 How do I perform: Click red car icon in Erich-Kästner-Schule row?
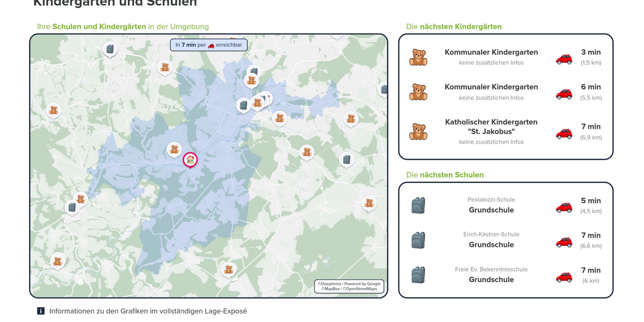563,241
